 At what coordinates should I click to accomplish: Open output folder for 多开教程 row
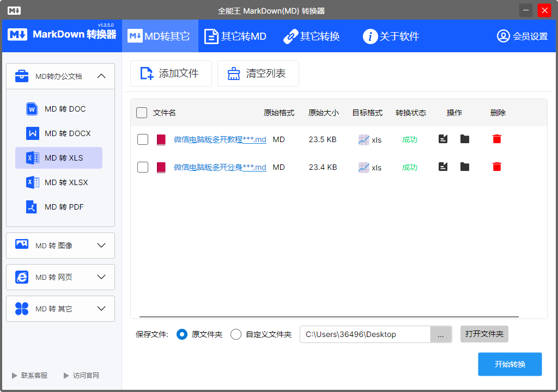(x=465, y=139)
